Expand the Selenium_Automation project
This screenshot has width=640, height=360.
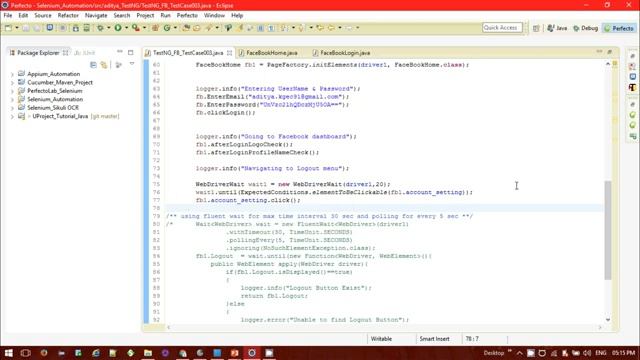(12, 100)
